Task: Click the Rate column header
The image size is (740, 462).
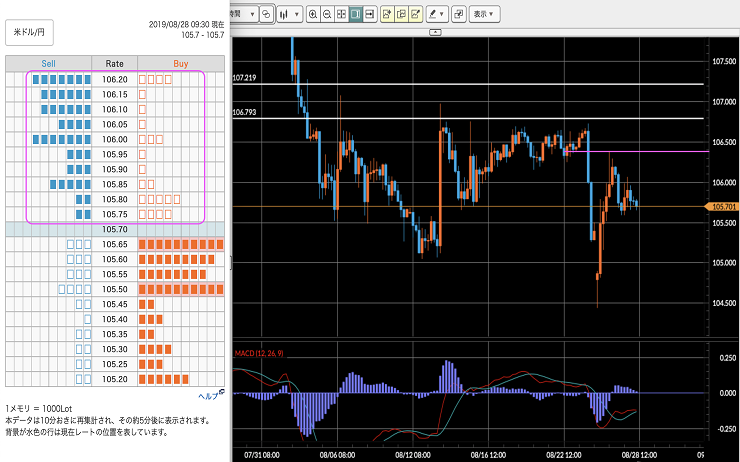Action: pos(114,63)
